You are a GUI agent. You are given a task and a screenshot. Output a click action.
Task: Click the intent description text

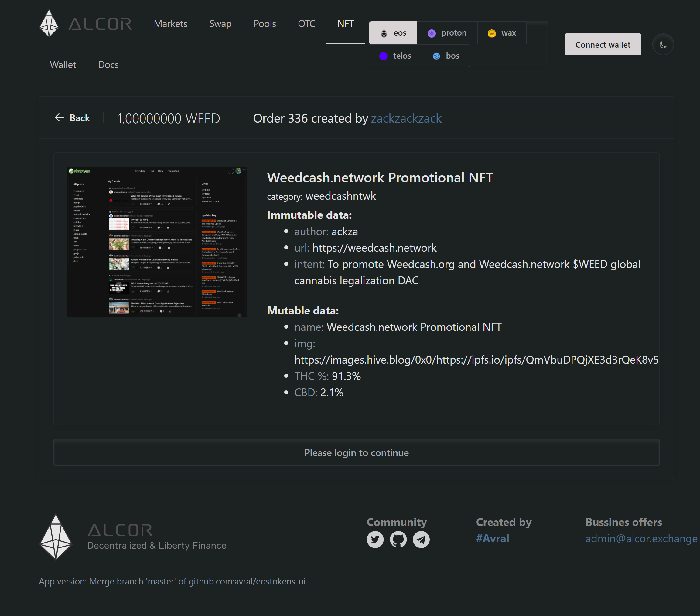467,272
